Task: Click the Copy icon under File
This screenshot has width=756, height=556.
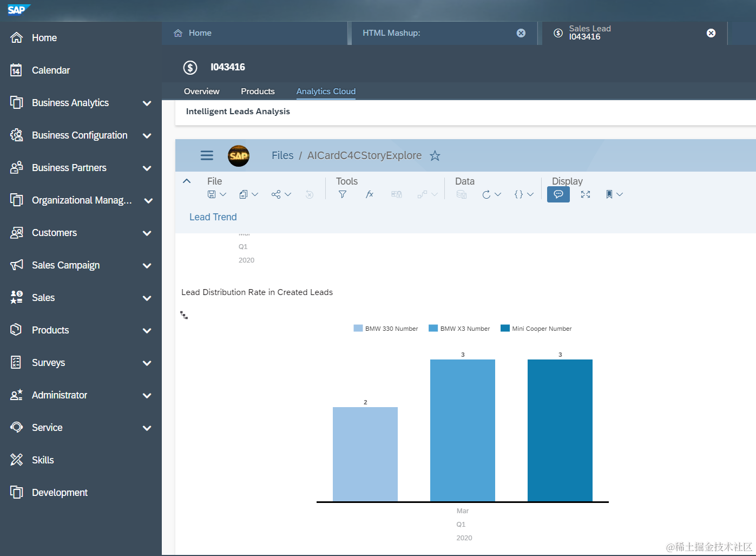Action: 244,194
